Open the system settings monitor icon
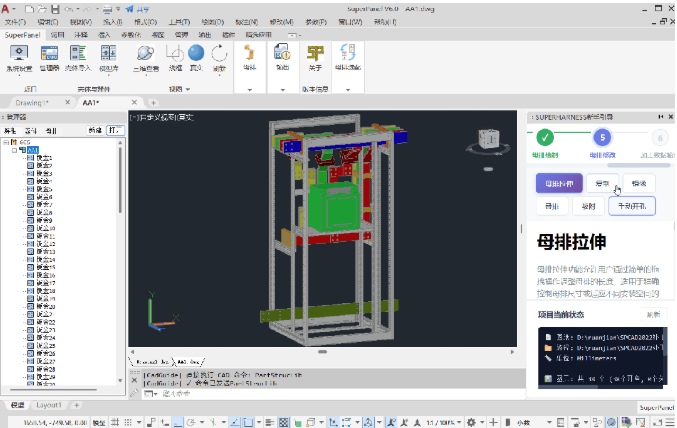 (19, 54)
